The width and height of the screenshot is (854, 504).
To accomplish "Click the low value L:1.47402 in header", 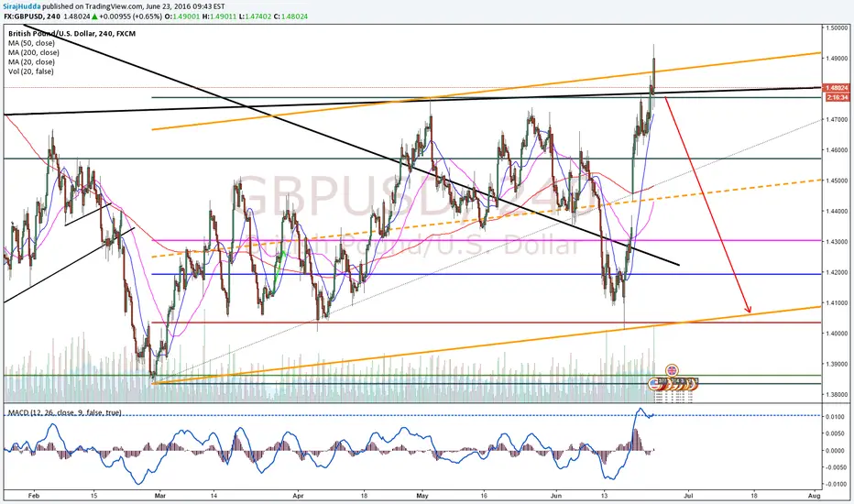I will (x=255, y=16).
